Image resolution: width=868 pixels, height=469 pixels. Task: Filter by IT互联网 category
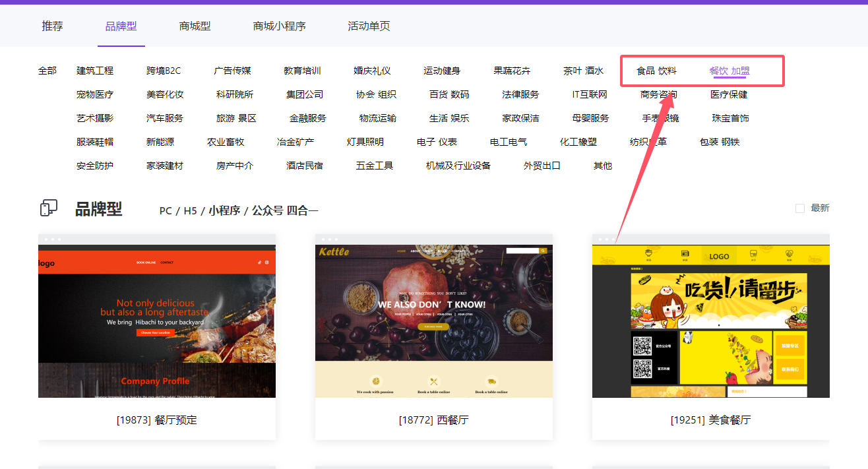coord(590,94)
